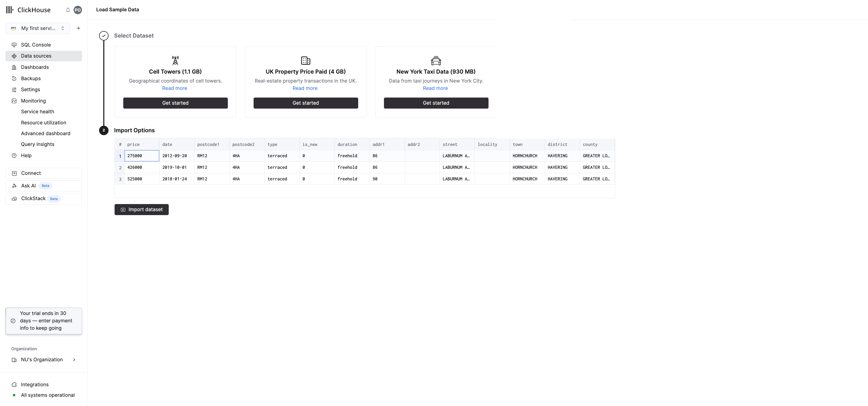868x406 pixels.
Task: Click the Connect button
Action: [44, 173]
